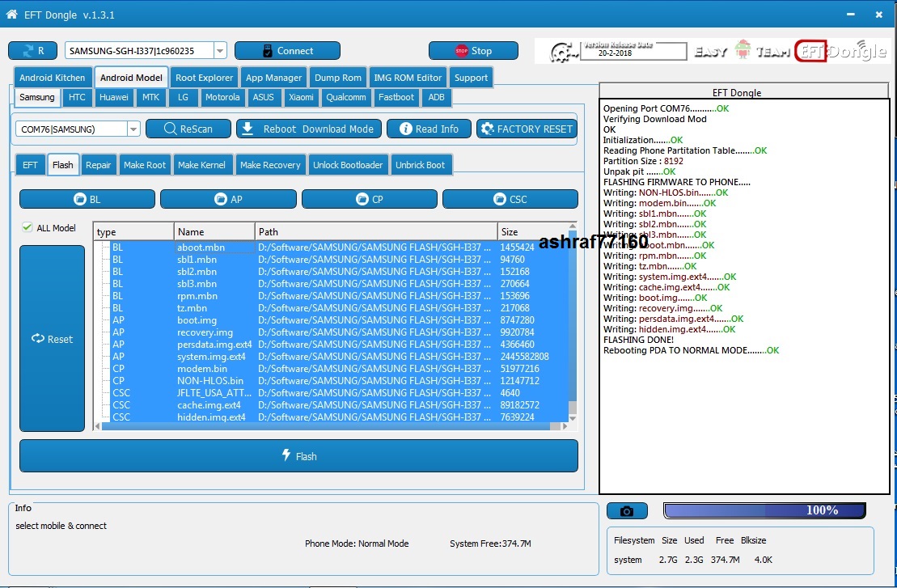Click the Path column header
This screenshot has height=588, width=897.
[x=376, y=231]
